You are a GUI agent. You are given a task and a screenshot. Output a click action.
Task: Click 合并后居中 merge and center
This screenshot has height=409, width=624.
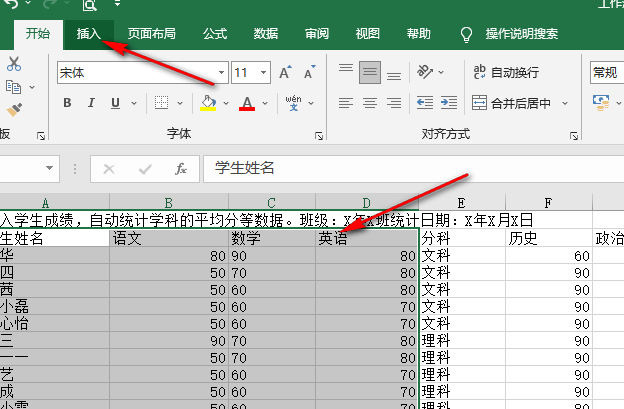coord(512,103)
